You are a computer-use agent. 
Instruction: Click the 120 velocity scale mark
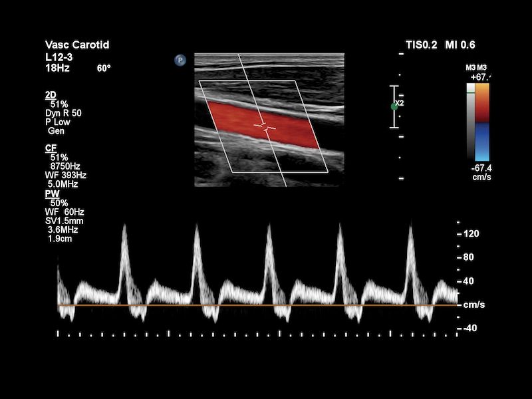471,233
